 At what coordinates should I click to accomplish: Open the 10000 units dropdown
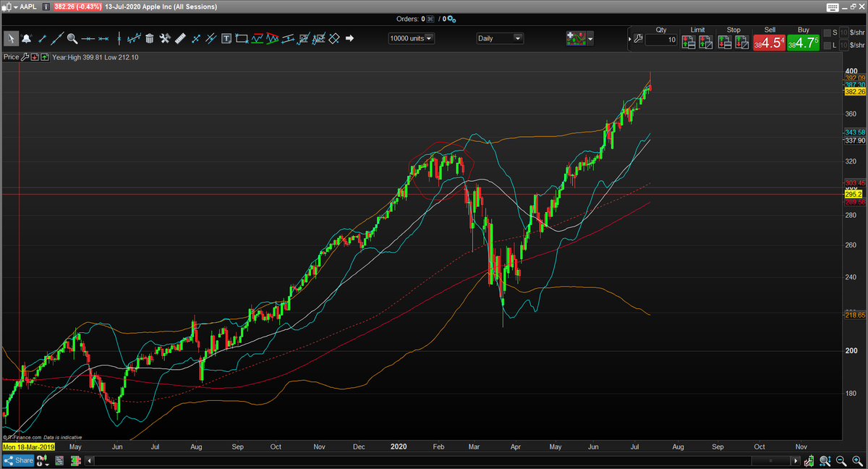(412, 38)
